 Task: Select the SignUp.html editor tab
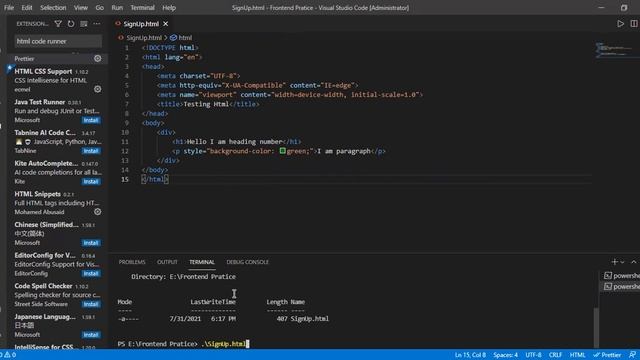[141, 24]
